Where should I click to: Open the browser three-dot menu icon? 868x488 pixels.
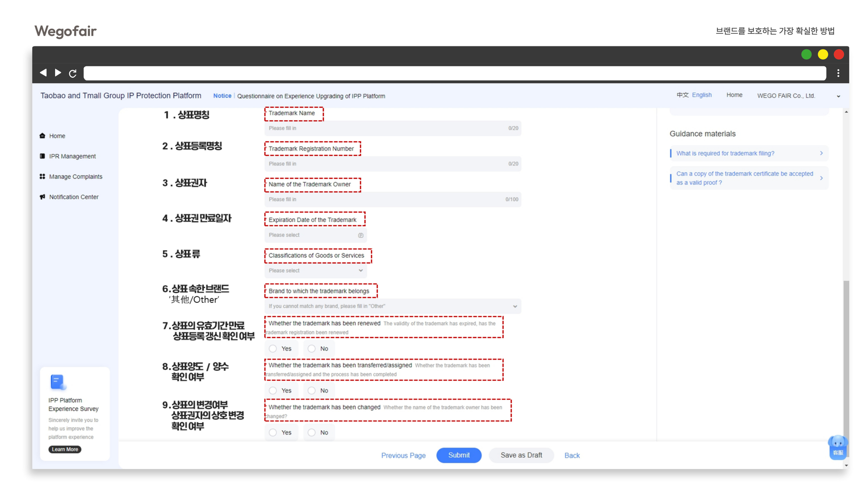pos(838,73)
